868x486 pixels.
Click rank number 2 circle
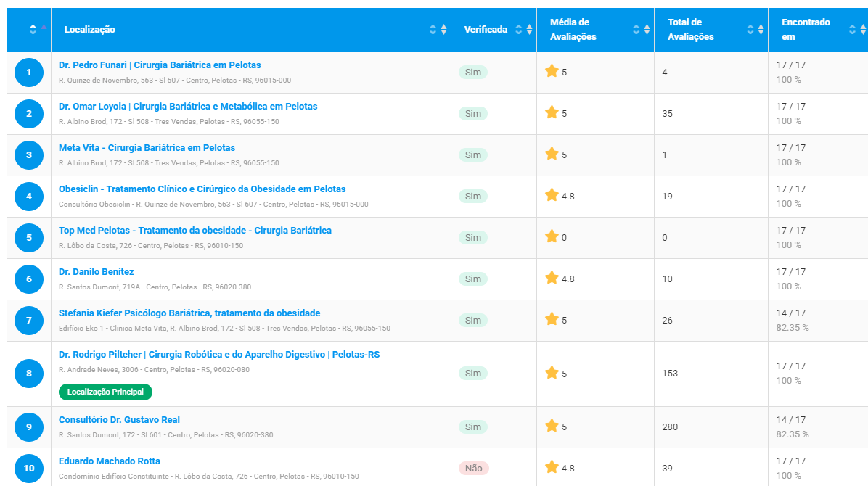(x=29, y=114)
